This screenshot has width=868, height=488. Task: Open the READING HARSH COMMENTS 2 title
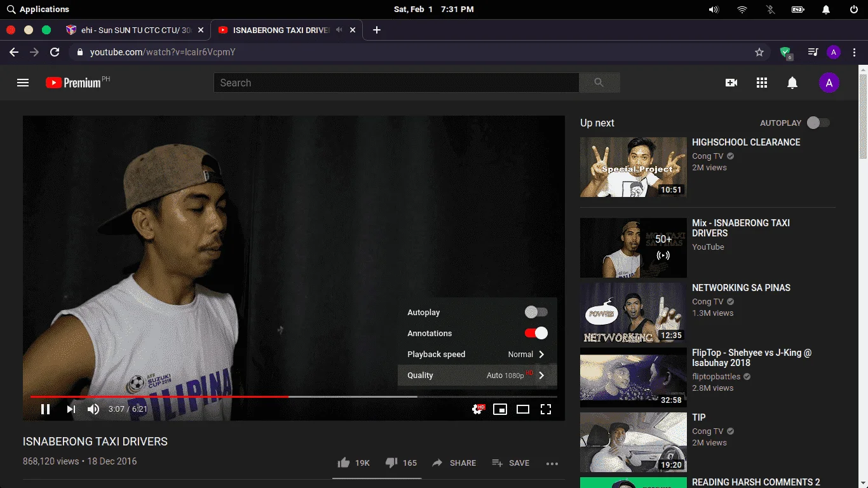coord(756,482)
